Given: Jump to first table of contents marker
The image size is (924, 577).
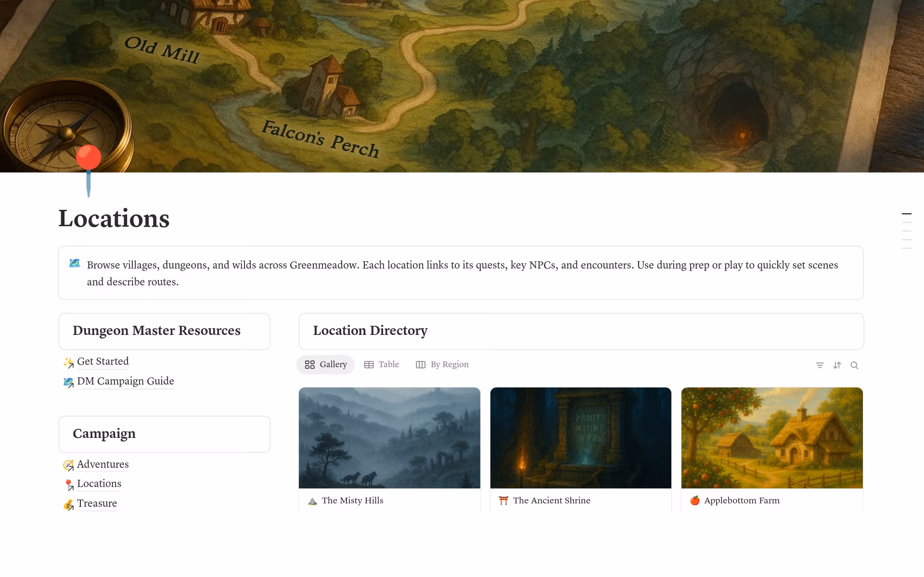Looking at the screenshot, I should tap(907, 214).
